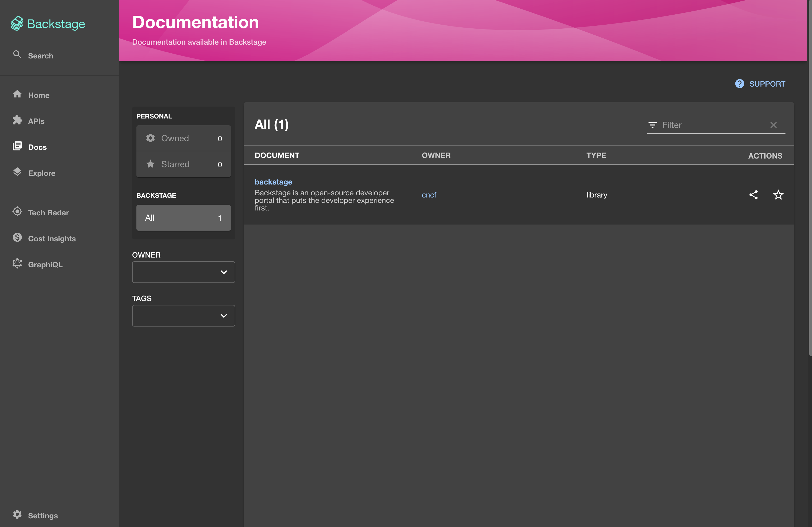Click the Documentation page heading

tap(195, 22)
